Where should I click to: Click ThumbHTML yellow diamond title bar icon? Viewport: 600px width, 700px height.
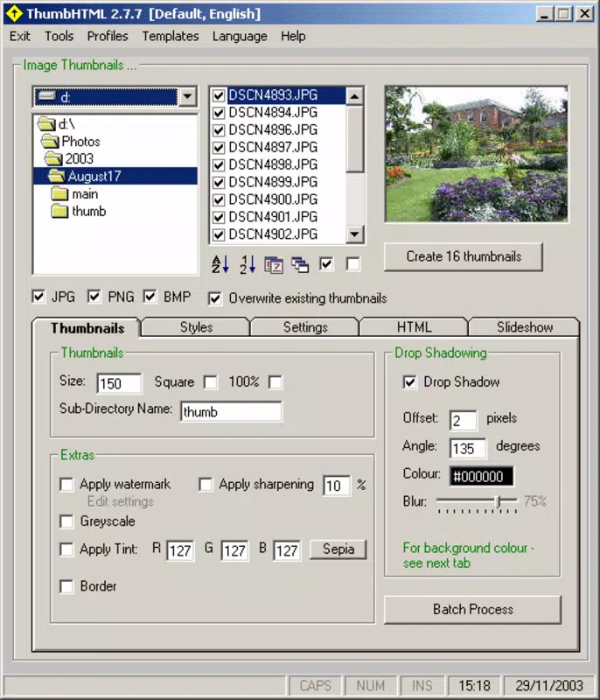point(15,13)
